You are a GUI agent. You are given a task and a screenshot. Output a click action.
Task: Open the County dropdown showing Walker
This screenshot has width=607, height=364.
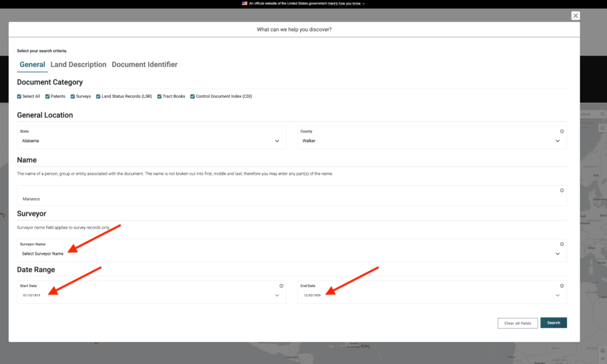point(432,138)
